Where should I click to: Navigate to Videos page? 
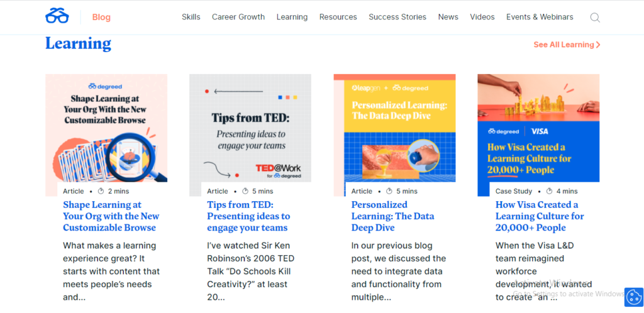(x=482, y=17)
